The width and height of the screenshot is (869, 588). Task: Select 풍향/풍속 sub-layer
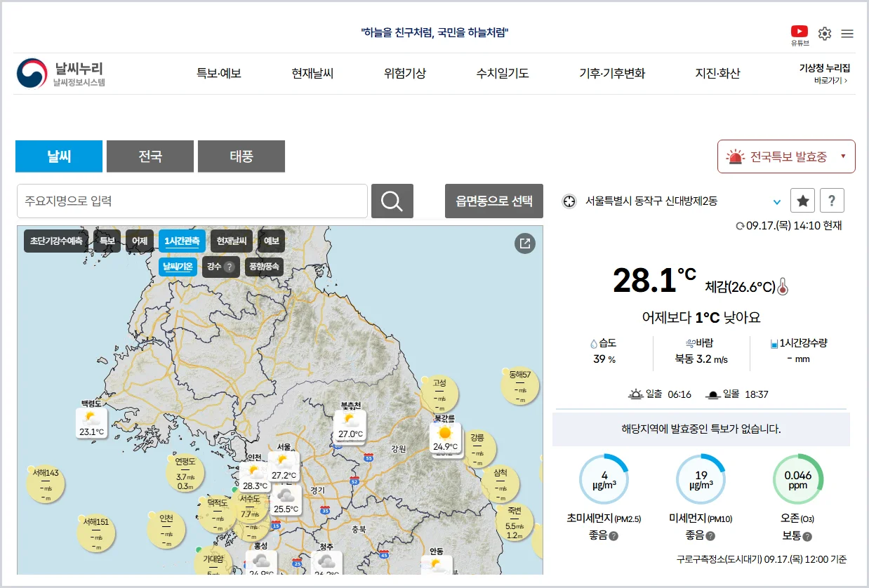pos(264,267)
